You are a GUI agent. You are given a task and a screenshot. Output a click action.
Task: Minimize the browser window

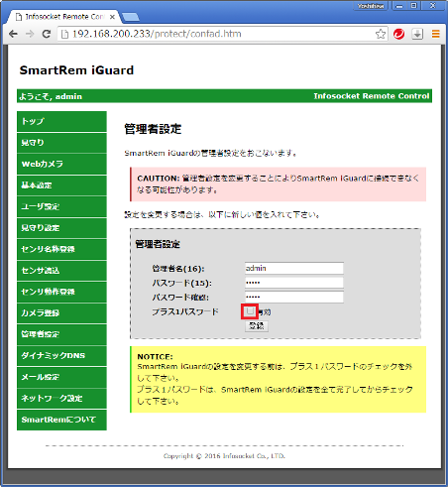(x=399, y=6)
